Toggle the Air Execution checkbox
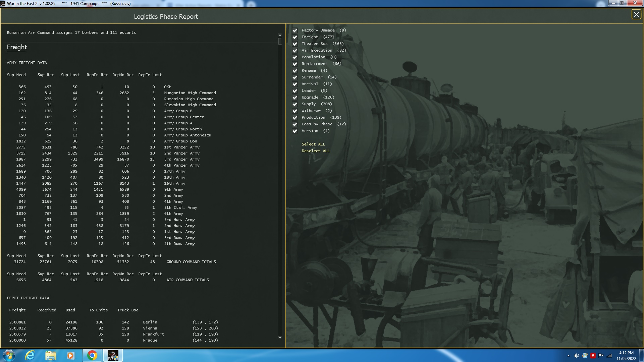 coord(295,51)
